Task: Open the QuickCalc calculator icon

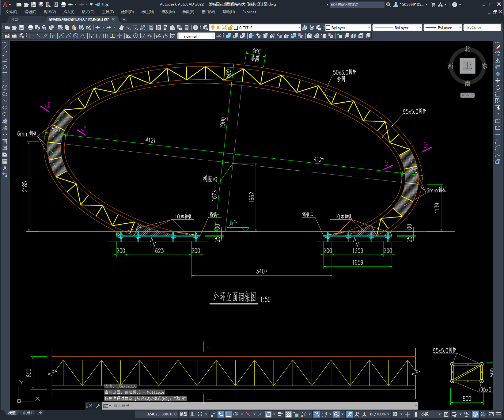Action: (187, 28)
